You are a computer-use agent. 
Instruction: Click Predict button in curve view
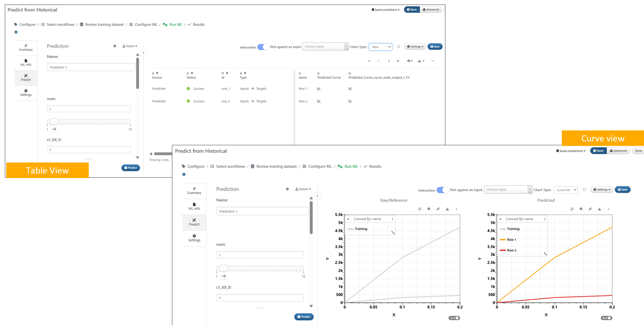[304, 317]
